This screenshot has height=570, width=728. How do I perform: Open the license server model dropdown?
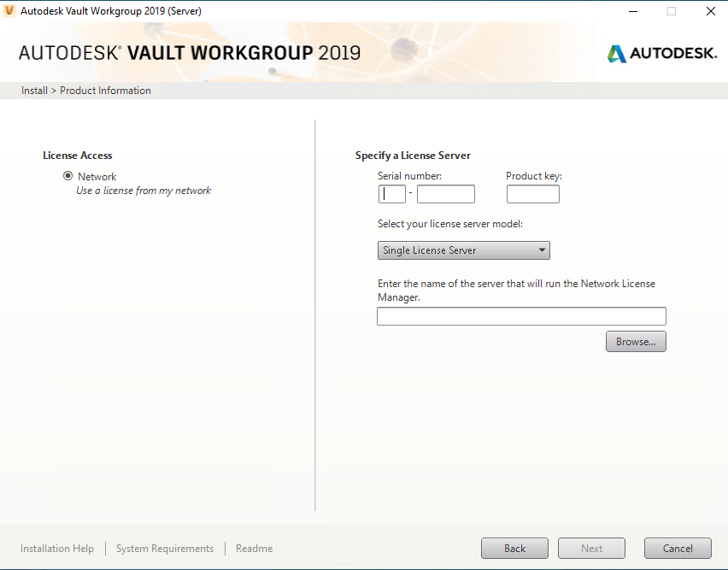coord(542,250)
